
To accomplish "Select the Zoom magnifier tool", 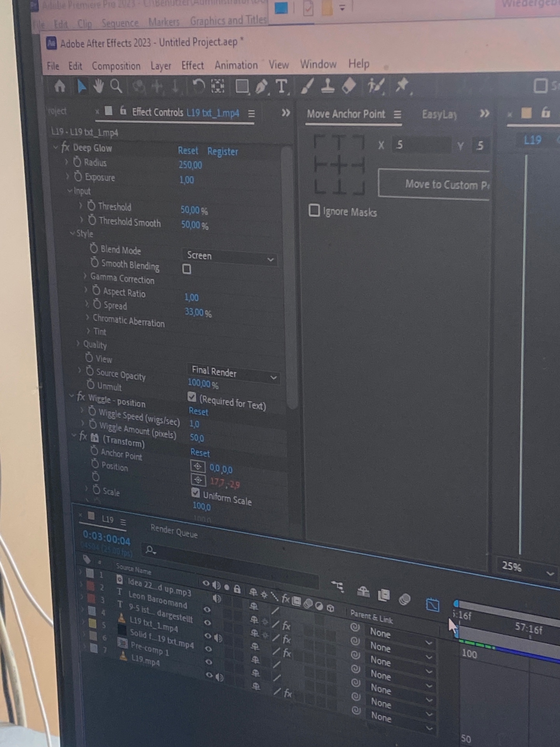I will click(x=116, y=86).
